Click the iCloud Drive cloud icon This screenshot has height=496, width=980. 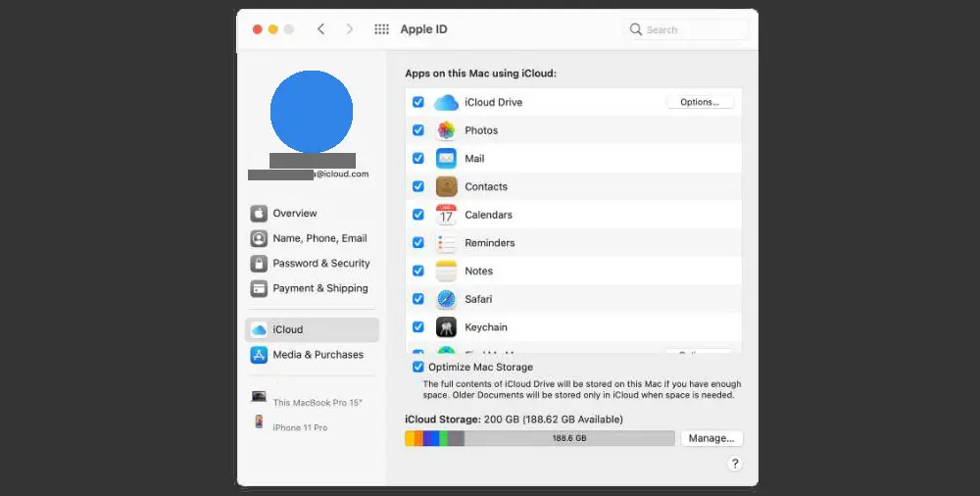point(446,103)
